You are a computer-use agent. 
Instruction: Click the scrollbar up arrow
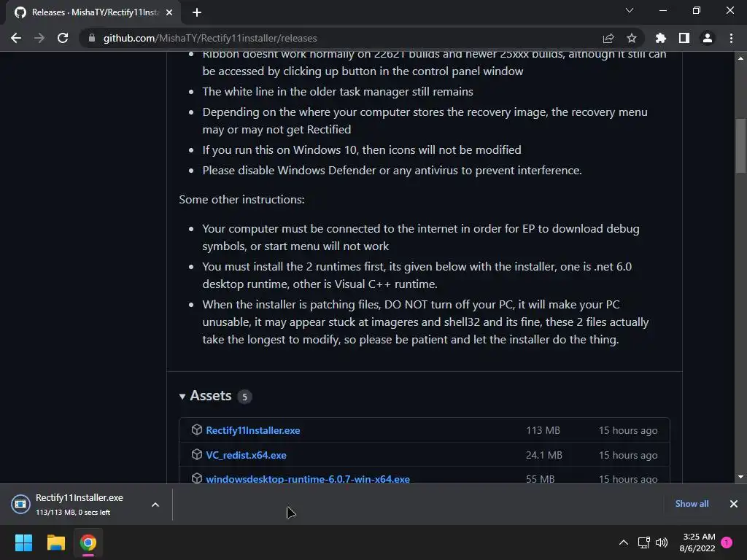740,58
